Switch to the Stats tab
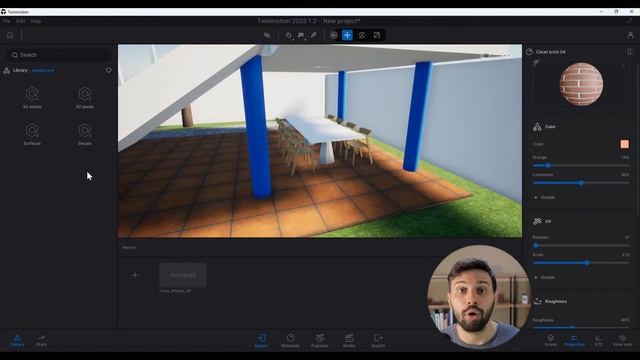The width and height of the screenshot is (640, 360). pyautogui.click(x=41, y=340)
